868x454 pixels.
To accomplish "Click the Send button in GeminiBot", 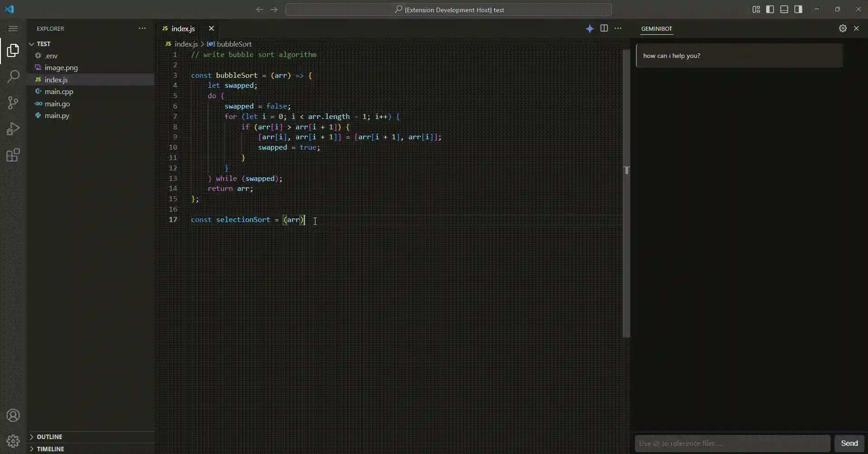I will [x=849, y=443].
